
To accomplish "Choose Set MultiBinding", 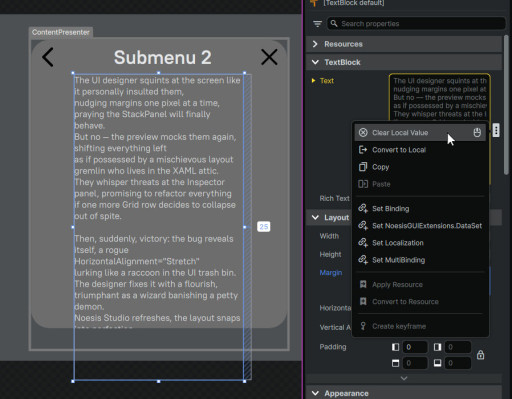I will pyautogui.click(x=421, y=260).
